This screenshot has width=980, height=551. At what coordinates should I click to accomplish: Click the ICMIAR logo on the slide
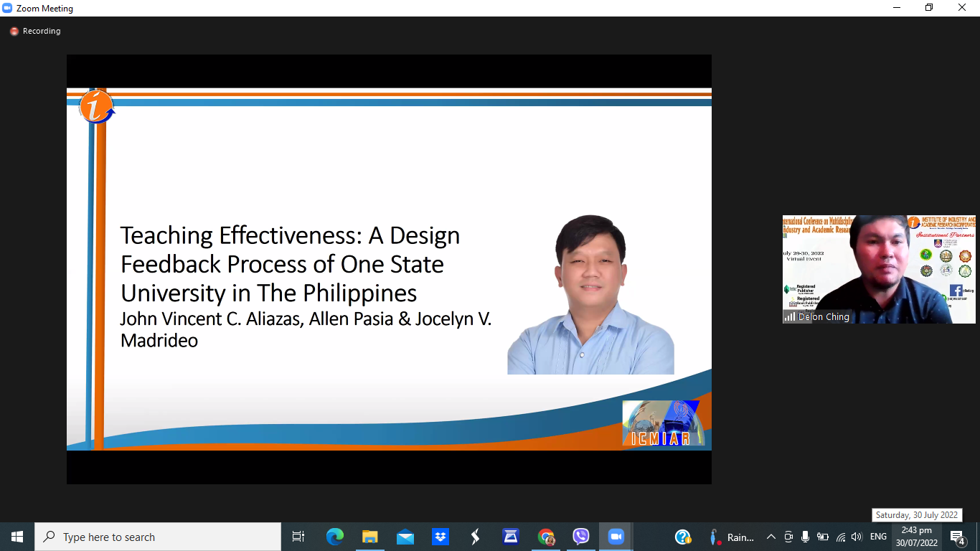660,423
